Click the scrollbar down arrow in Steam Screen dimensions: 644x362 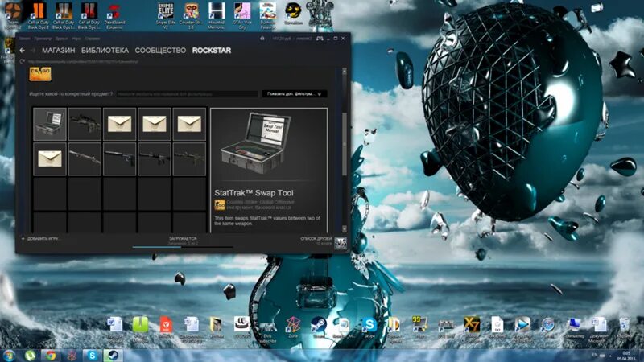[x=345, y=229]
